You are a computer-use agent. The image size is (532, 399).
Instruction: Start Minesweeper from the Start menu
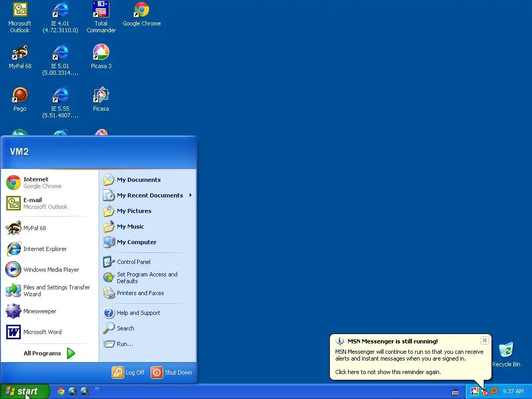point(49,311)
